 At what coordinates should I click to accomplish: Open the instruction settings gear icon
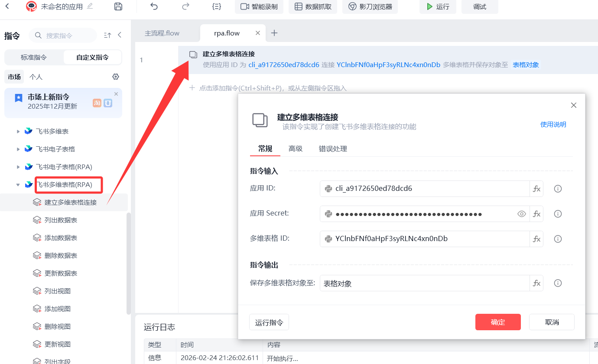pos(115,77)
